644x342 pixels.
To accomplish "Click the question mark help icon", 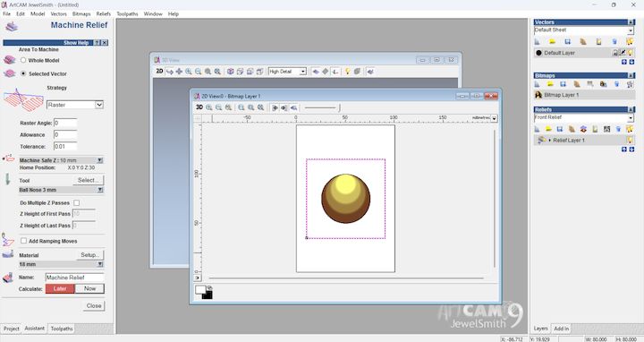I will 97,42.
